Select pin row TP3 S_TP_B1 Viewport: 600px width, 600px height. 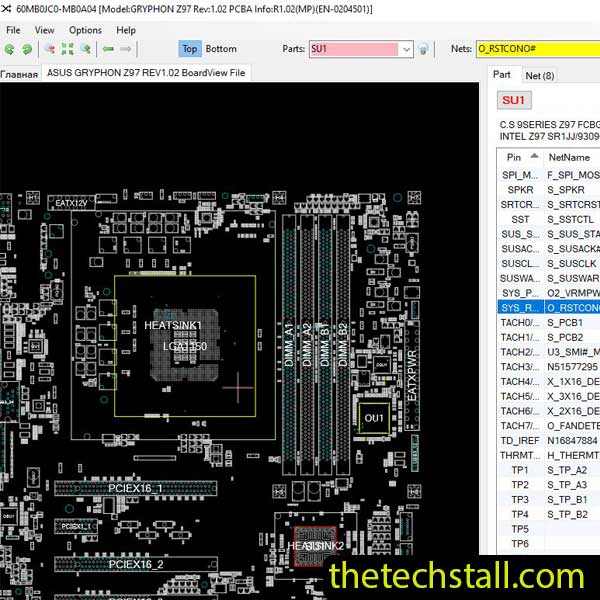549,500
